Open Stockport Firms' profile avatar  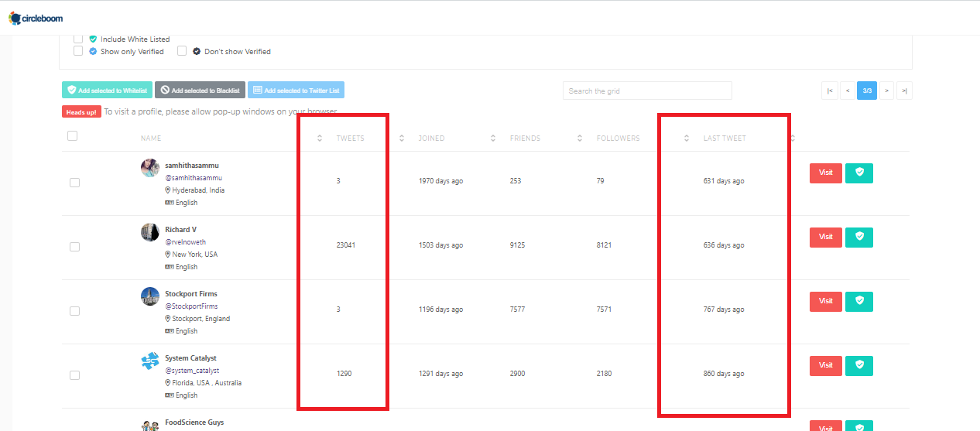click(x=150, y=296)
